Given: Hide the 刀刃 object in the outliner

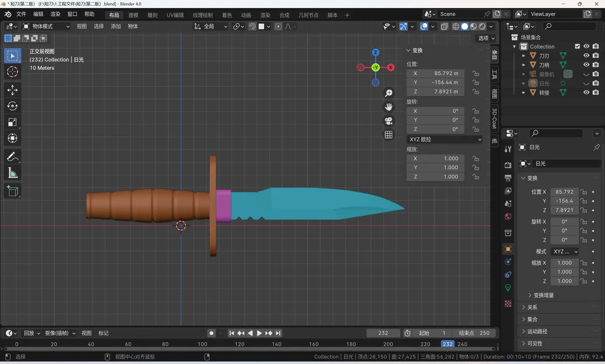Looking at the screenshot, I should (586, 55).
